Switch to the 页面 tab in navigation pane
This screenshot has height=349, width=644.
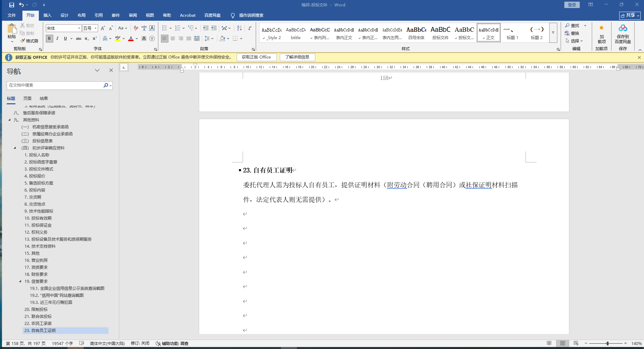27,99
